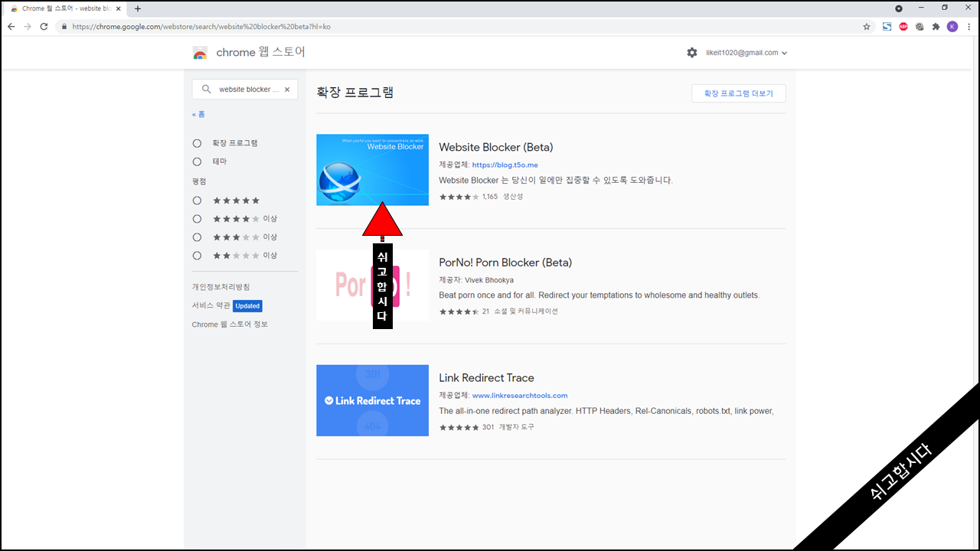The height and width of the screenshot is (551, 980).
Task: Close the Chrome Web Store tab
Action: tap(118, 8)
